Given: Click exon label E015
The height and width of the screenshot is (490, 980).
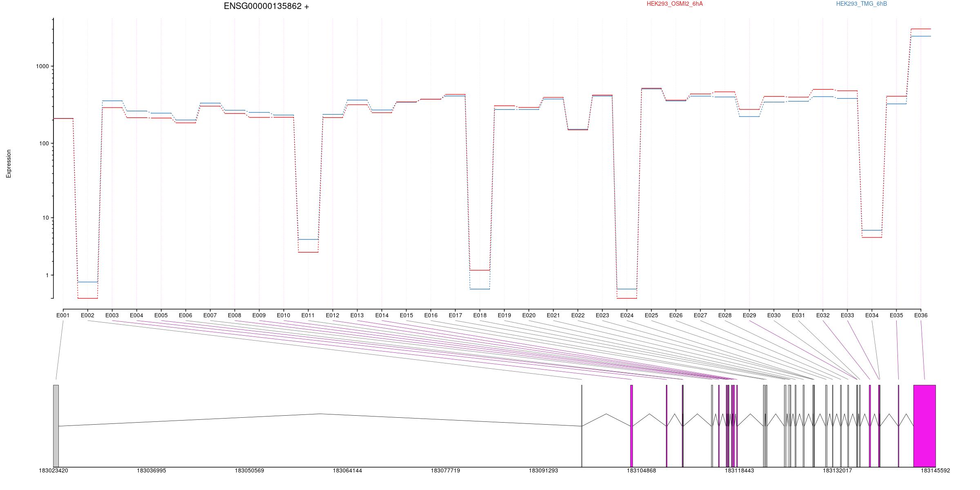Looking at the screenshot, I should (406, 315).
